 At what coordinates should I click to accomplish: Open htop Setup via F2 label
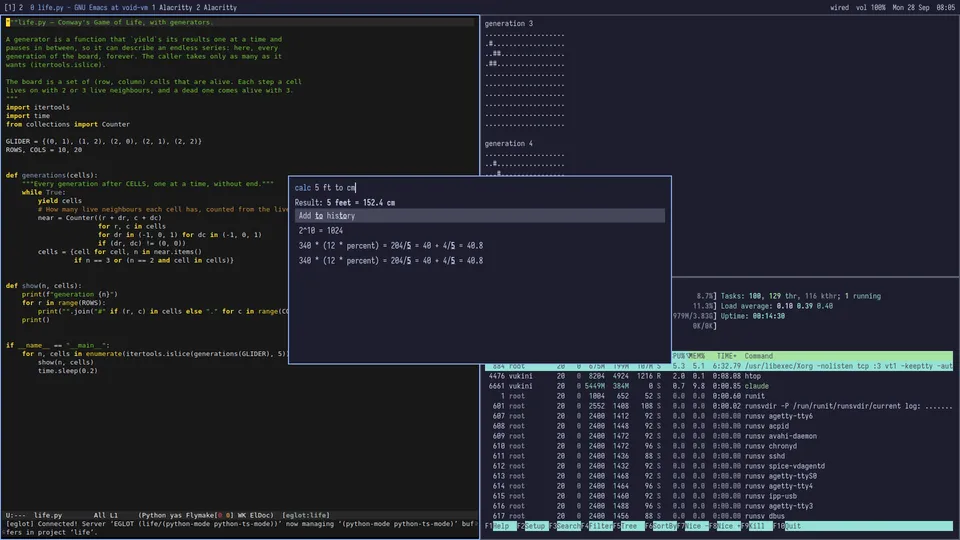point(534,526)
